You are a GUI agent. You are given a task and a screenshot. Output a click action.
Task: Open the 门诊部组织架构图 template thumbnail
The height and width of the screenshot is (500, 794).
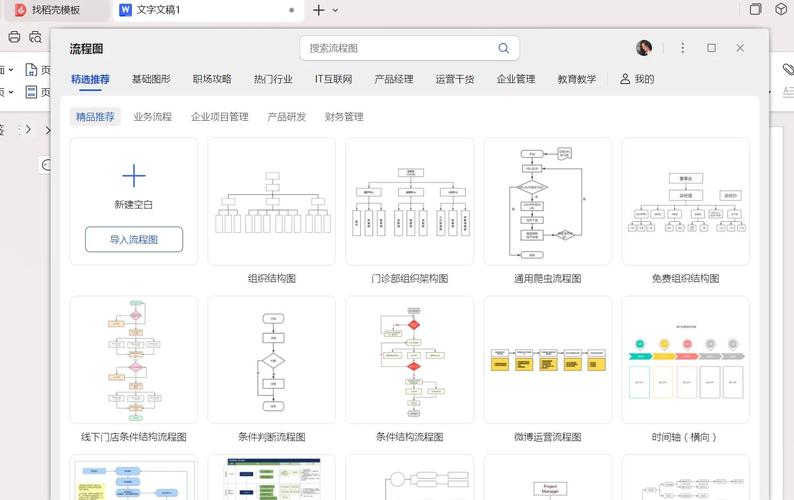coord(410,201)
